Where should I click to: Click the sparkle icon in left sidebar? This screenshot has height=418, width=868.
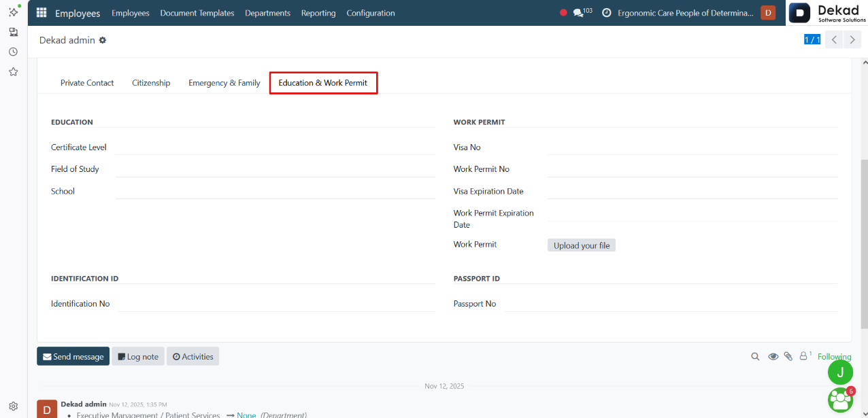coord(14,12)
